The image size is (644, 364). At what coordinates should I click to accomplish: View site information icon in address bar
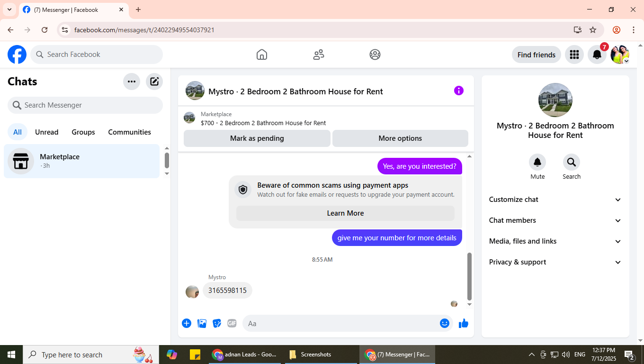click(x=65, y=30)
